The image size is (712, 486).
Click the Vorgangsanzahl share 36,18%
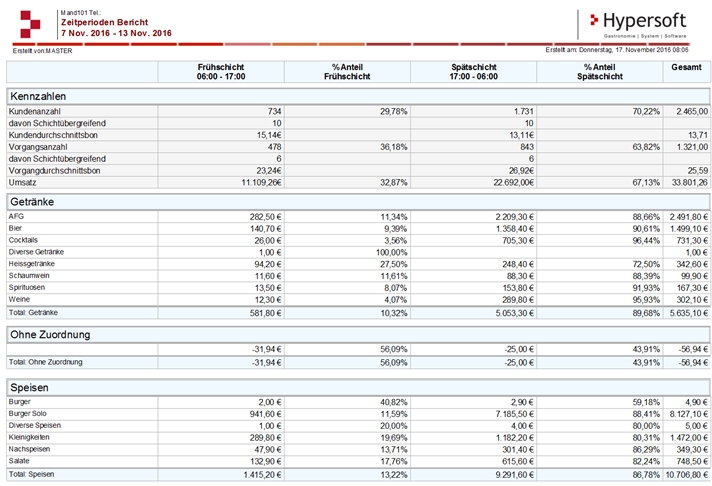[393, 147]
